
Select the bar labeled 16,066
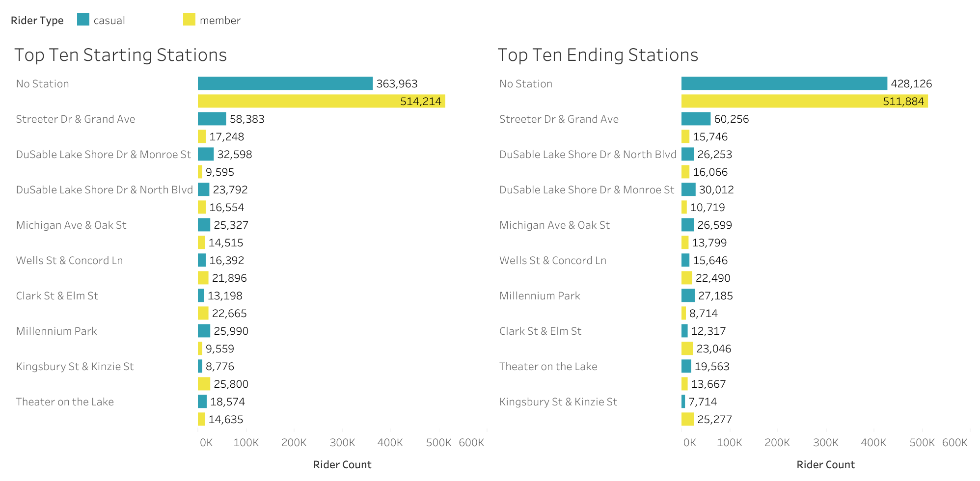[x=685, y=172]
